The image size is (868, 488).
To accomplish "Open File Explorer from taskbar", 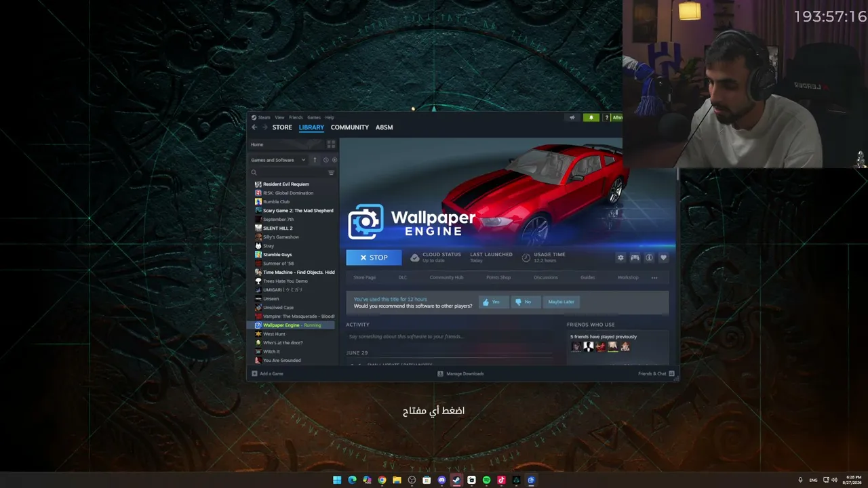I will (397, 480).
